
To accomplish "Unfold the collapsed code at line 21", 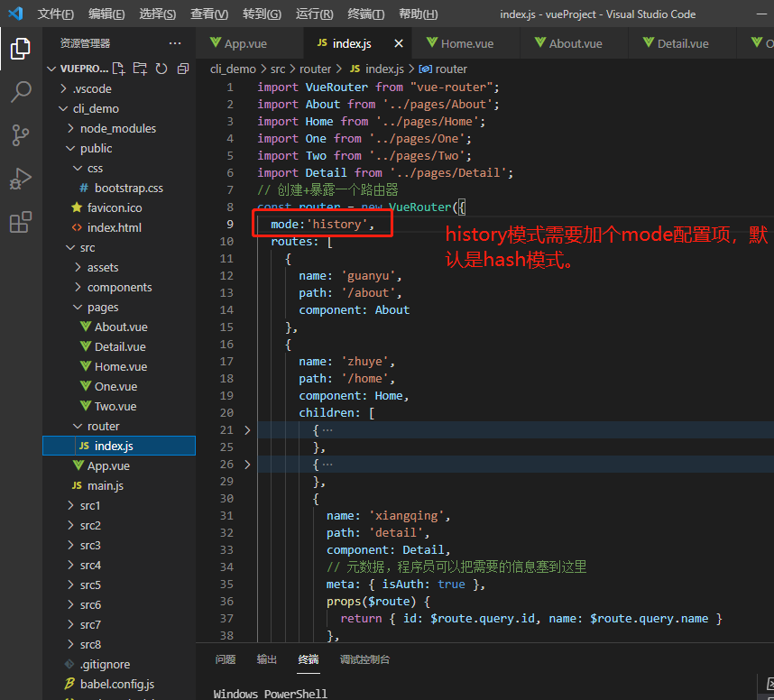I will point(247,430).
